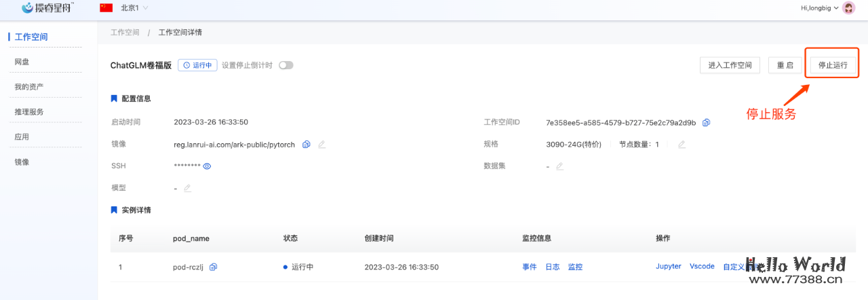Open the Hi,longbig user menu
Image resolution: width=868 pixels, height=300 pixels.
coord(819,8)
